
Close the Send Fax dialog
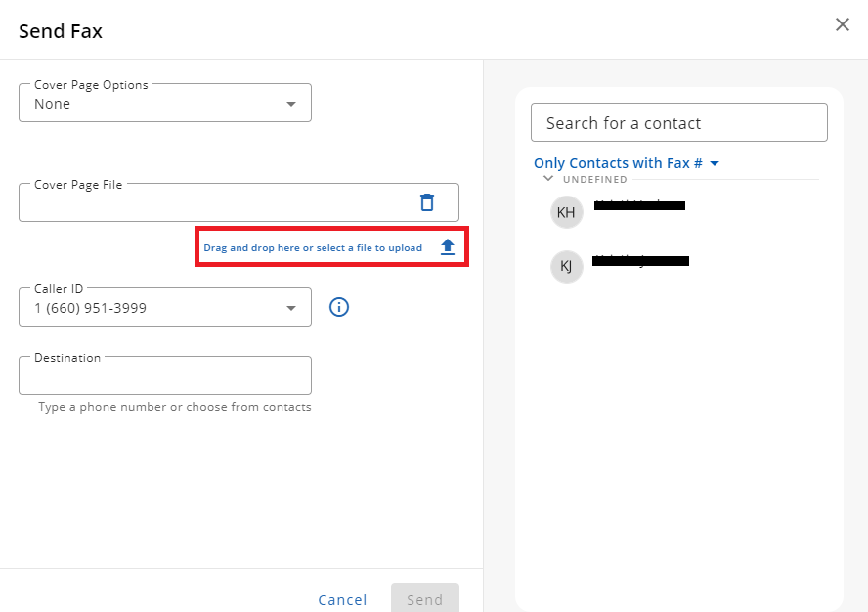(842, 25)
